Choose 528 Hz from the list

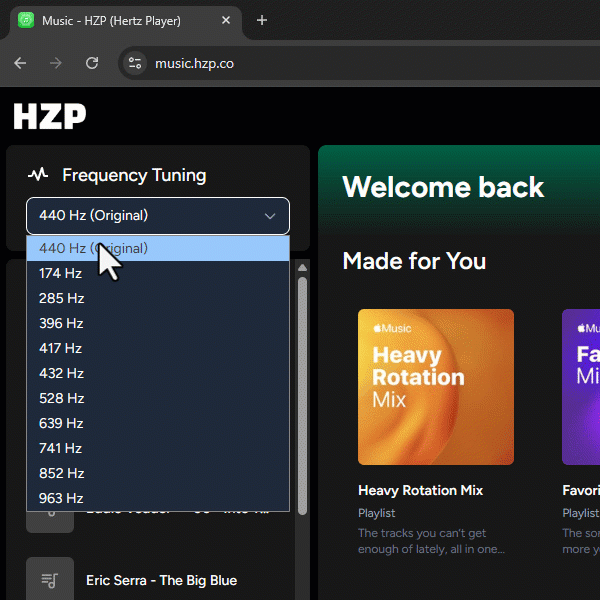pyautogui.click(x=61, y=398)
